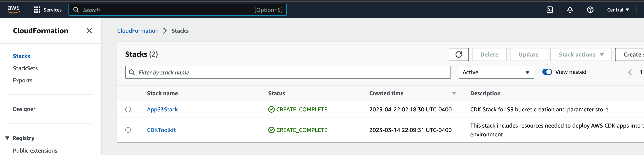Click the Description column header
This screenshot has width=644, height=155.
point(485,93)
